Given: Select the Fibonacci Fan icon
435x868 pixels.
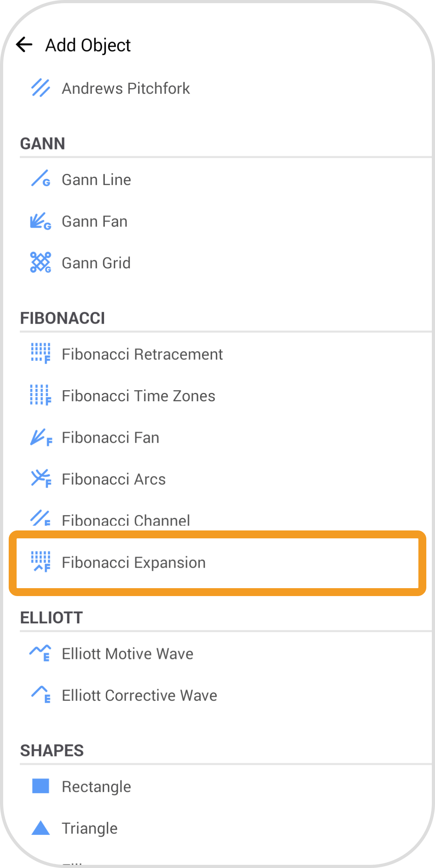Looking at the screenshot, I should point(40,437).
